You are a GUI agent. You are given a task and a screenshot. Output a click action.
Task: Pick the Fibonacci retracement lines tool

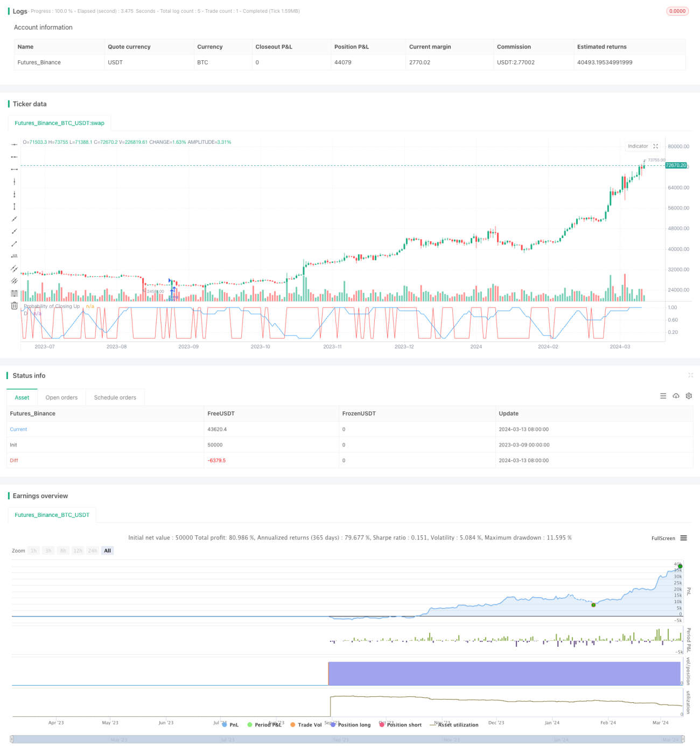click(15, 293)
